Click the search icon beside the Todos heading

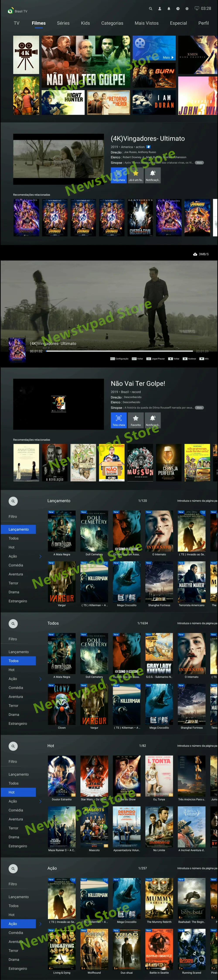point(13,624)
